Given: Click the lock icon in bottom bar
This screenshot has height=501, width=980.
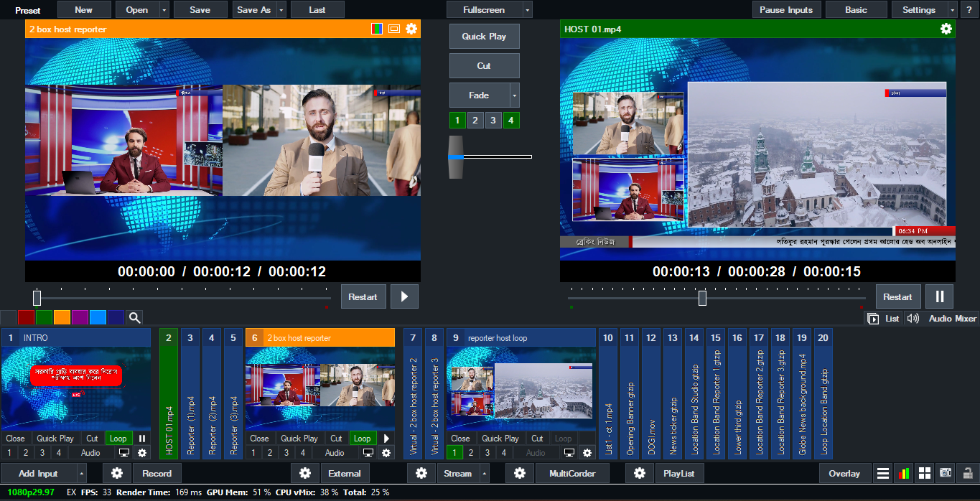Looking at the screenshot, I should [968, 473].
